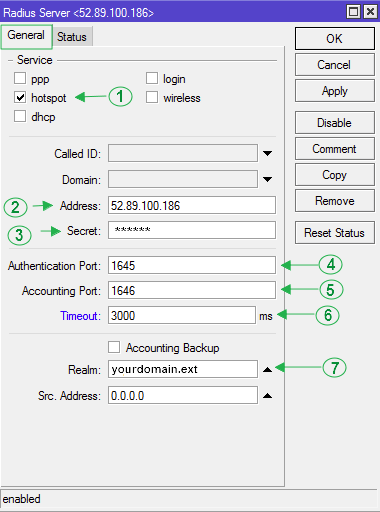Confirm settings with the OK button

pyautogui.click(x=335, y=39)
